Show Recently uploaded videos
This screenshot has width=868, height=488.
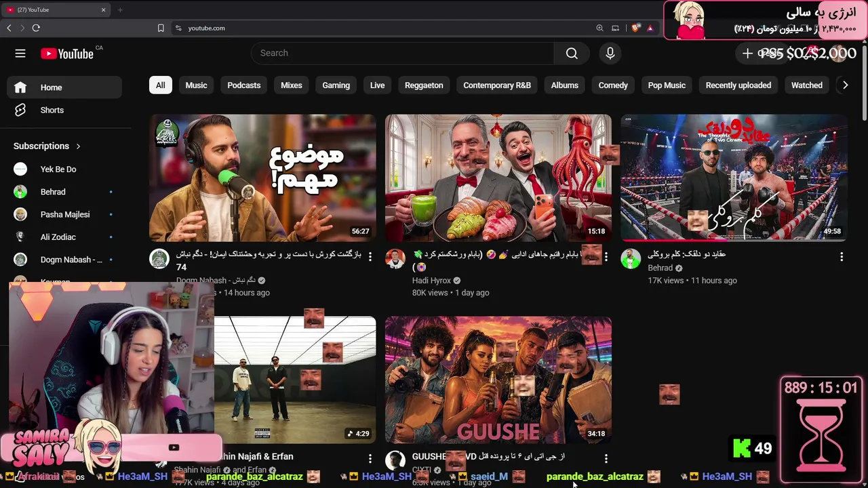pyautogui.click(x=738, y=85)
